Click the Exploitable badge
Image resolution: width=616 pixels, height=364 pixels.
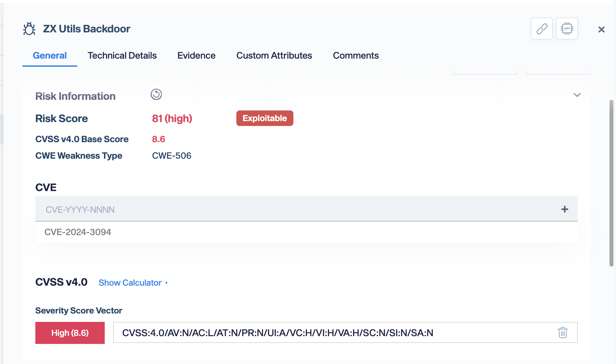[x=265, y=118]
